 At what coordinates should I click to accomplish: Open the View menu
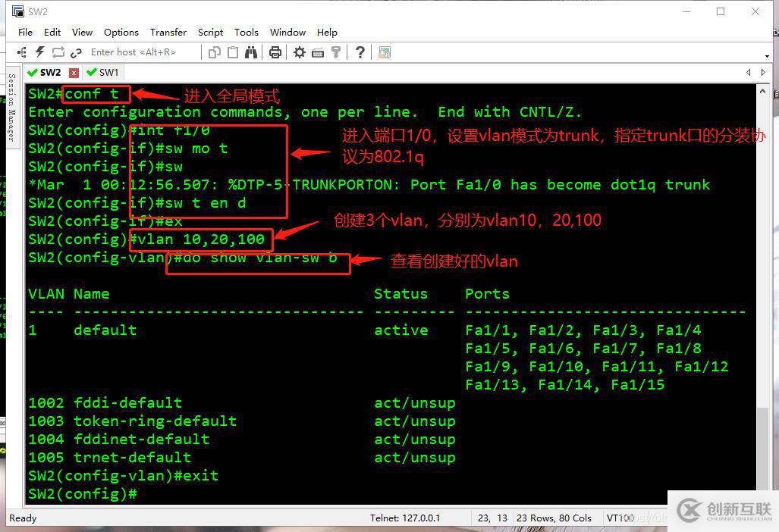tap(82, 33)
